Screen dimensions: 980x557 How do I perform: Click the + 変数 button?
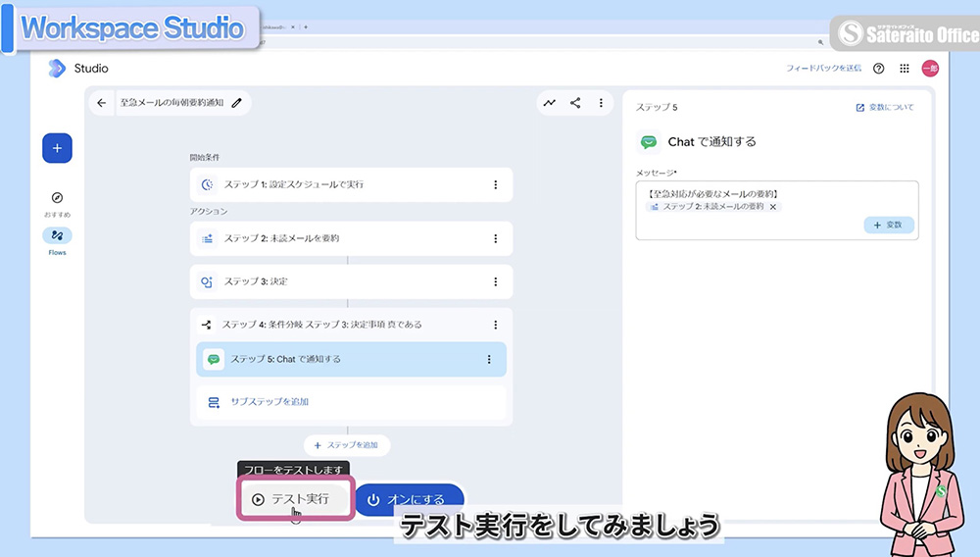coord(889,225)
